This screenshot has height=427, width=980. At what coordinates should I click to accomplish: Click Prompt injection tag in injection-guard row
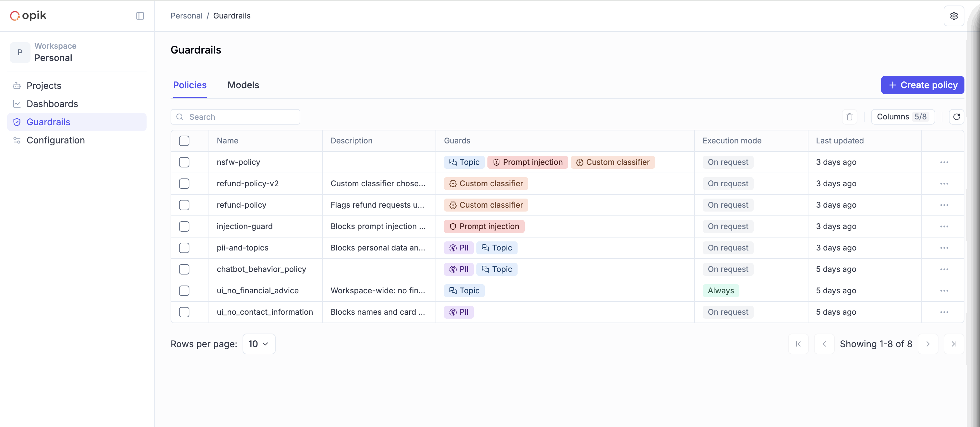[484, 226]
